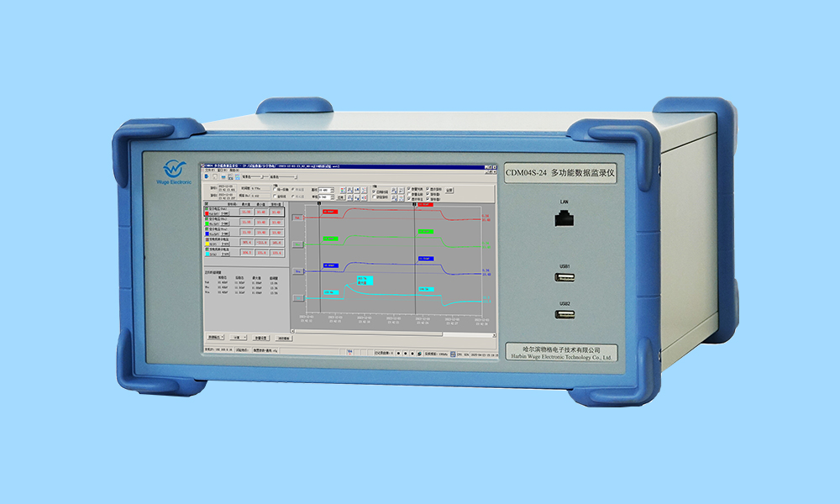This screenshot has height=504, width=840.
Task: Open the first dropdown button at bottom left
Action: point(217,337)
